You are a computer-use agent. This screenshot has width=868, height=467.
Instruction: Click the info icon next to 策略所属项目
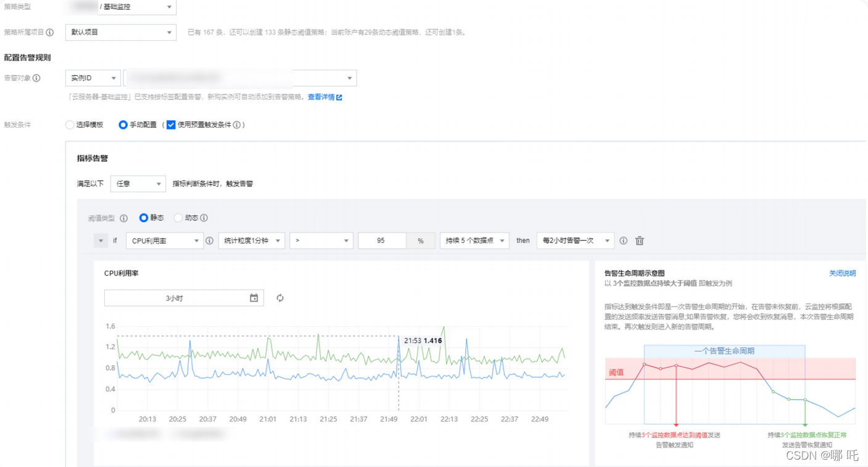click(x=49, y=32)
